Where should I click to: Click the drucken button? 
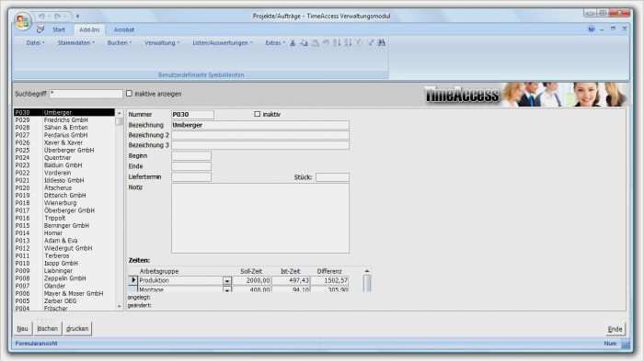pos(77,329)
